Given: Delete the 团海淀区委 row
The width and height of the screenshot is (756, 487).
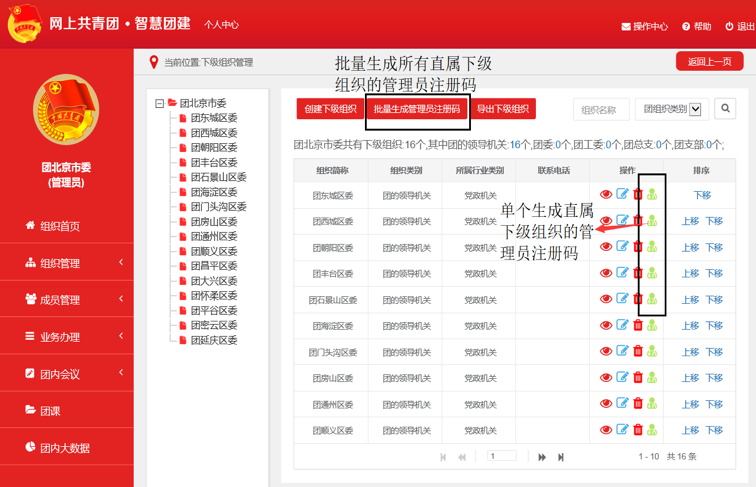Looking at the screenshot, I should point(638,325).
